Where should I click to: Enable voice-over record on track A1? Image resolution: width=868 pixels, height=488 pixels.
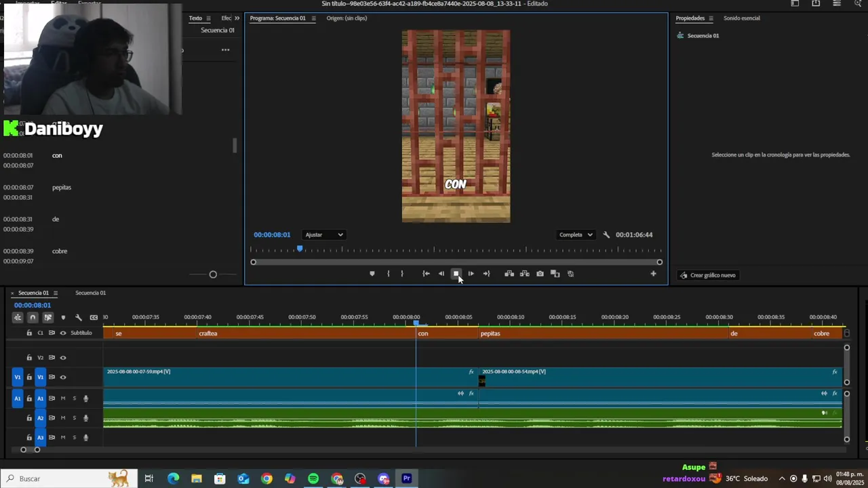pyautogui.click(x=85, y=399)
